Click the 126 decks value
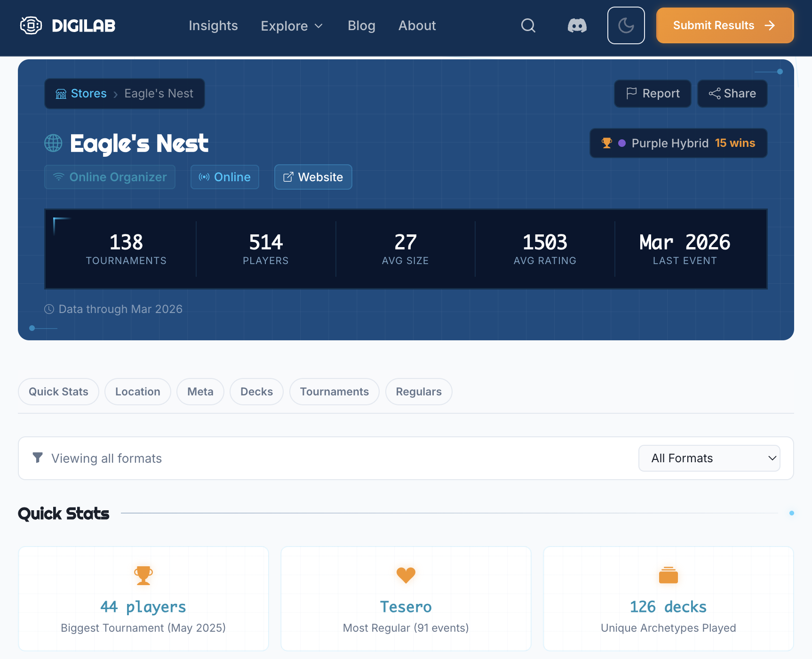The width and height of the screenshot is (812, 659). pyautogui.click(x=669, y=607)
